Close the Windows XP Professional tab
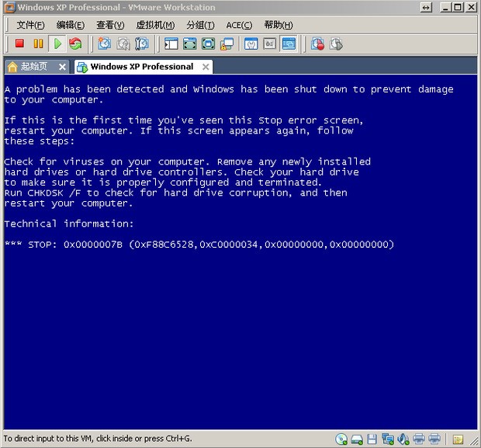This screenshot has height=448, width=481. [x=206, y=67]
